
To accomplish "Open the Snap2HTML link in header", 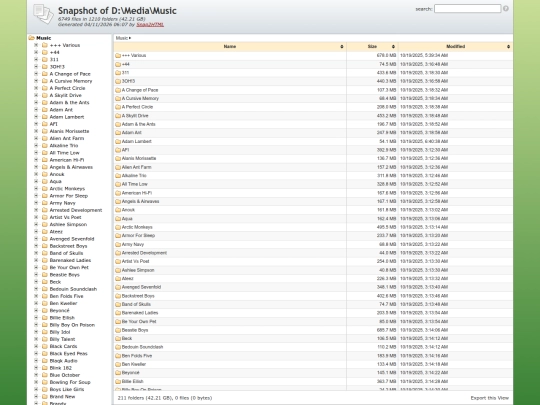I will pos(150,24).
